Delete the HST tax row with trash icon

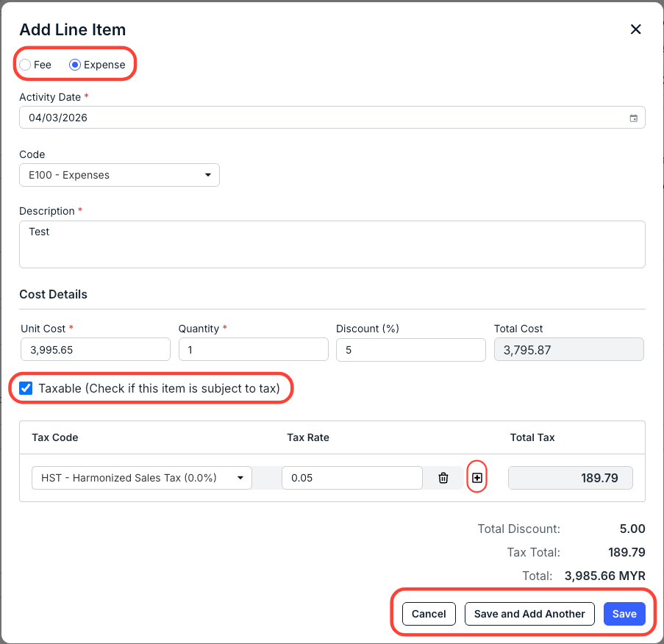point(443,478)
